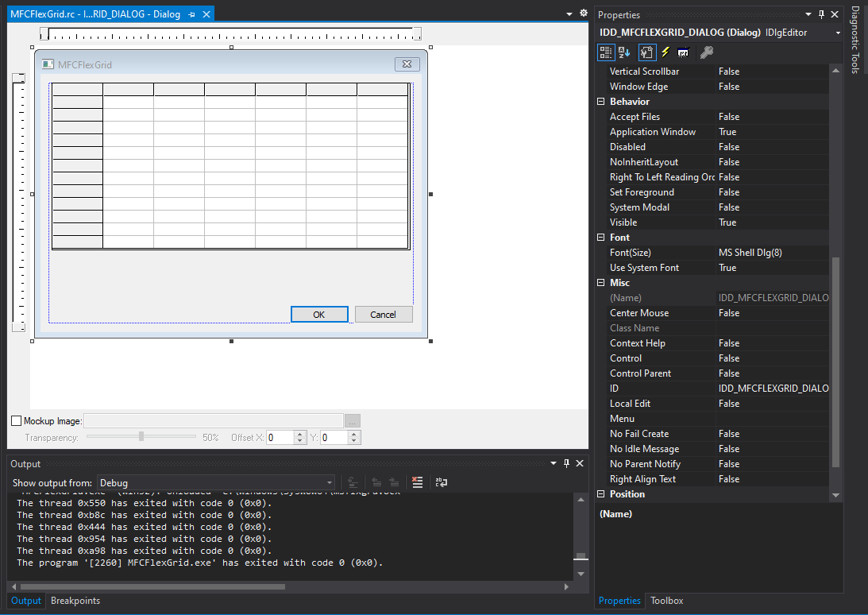Image resolution: width=868 pixels, height=615 pixels.
Task: Select the Cancel button in dialog
Action: click(383, 314)
